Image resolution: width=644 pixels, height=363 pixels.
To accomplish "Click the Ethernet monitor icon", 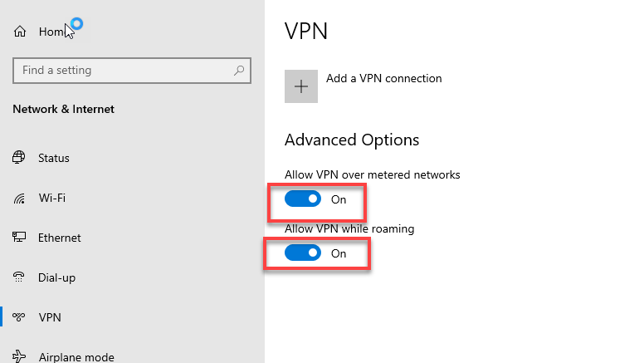I will [x=19, y=238].
